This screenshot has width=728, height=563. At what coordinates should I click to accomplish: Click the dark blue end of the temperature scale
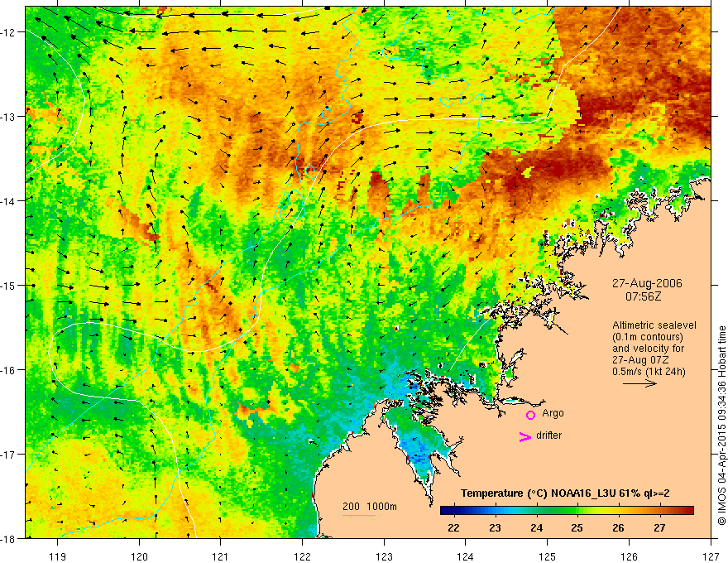click(x=445, y=511)
